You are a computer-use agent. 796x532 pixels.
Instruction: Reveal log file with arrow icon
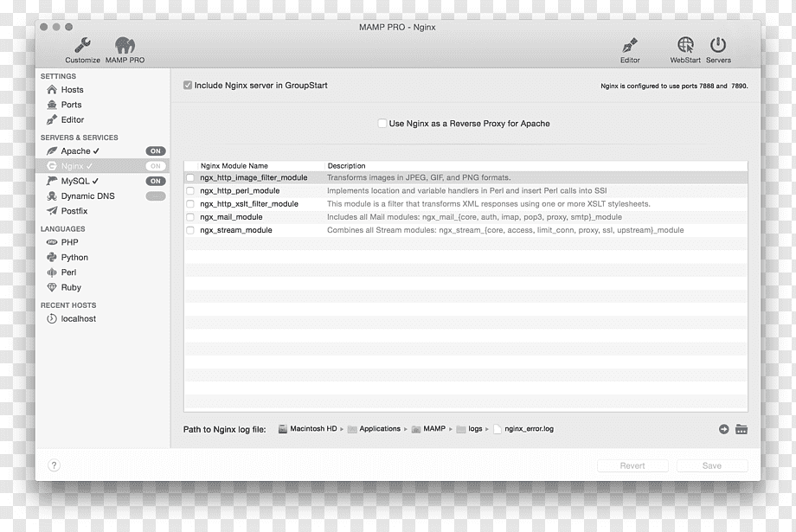(724, 429)
